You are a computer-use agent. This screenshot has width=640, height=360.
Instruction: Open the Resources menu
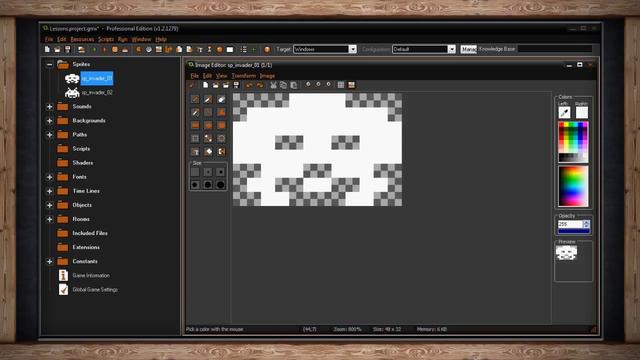click(82, 39)
